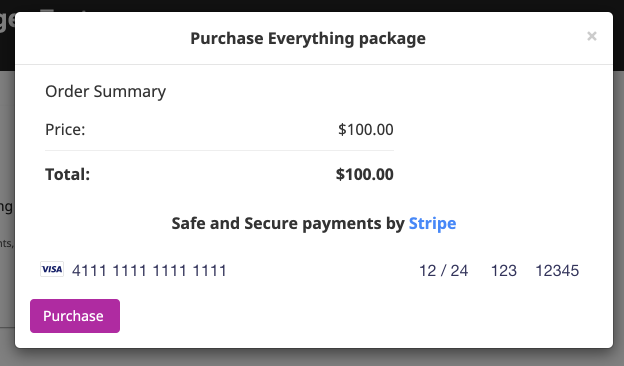Click the bold Total: label

coord(68,174)
